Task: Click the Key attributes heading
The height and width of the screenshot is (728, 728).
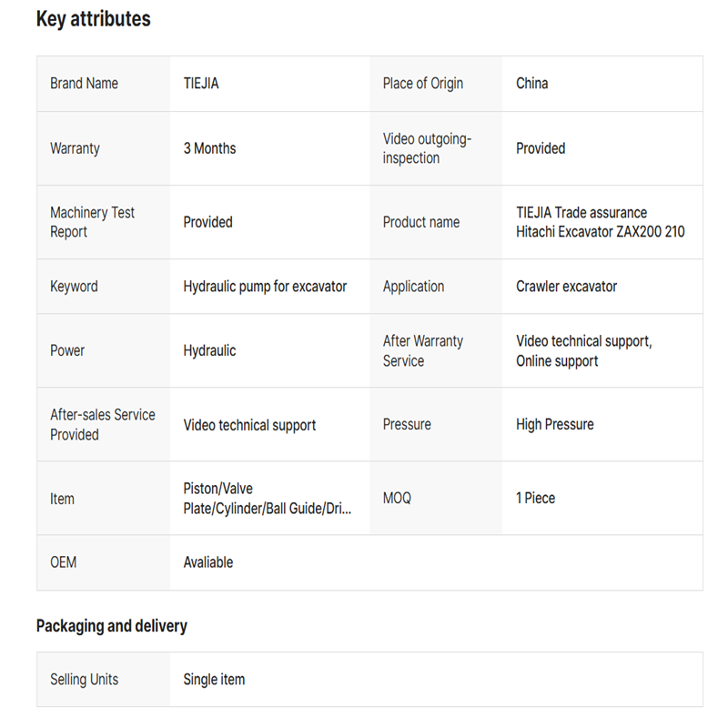Action: point(93,19)
